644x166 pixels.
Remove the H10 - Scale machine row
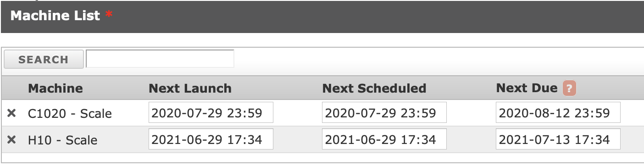tap(11, 140)
